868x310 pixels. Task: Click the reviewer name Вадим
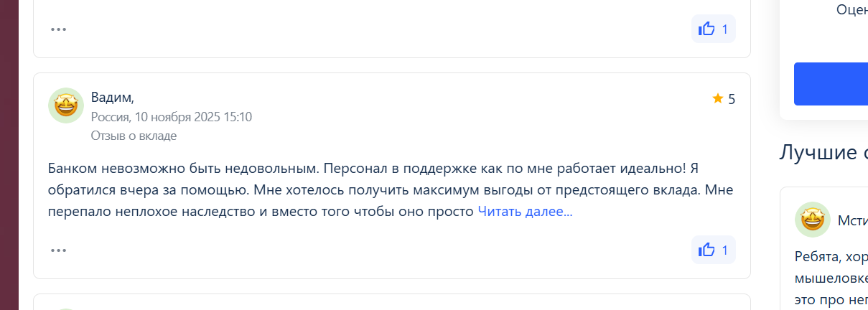click(112, 98)
